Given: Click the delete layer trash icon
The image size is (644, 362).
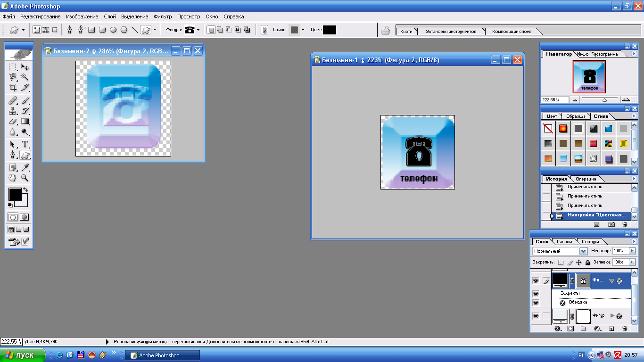Looking at the screenshot, I should coord(625,329).
